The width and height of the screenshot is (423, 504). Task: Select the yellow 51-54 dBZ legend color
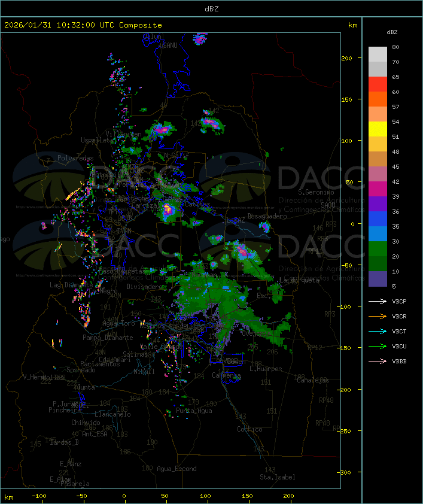pyautogui.click(x=378, y=129)
